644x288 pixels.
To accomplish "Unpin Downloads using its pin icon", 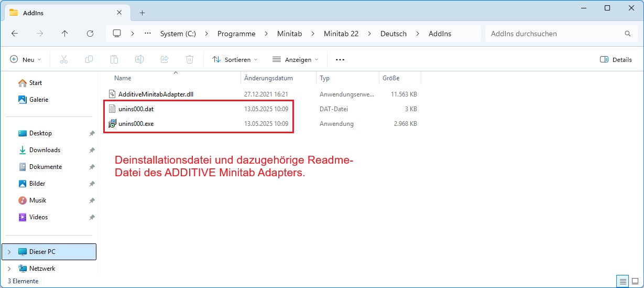I will click(92, 150).
